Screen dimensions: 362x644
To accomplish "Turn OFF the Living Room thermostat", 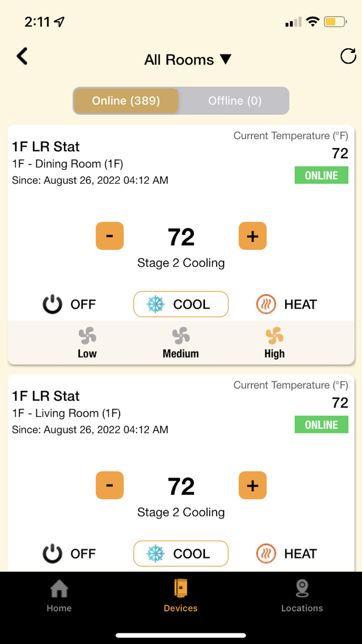I will tap(69, 553).
